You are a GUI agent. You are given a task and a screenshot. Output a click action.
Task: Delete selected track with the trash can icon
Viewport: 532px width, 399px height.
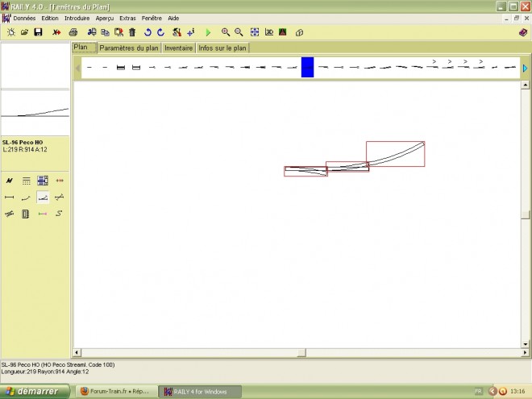[x=132, y=32]
